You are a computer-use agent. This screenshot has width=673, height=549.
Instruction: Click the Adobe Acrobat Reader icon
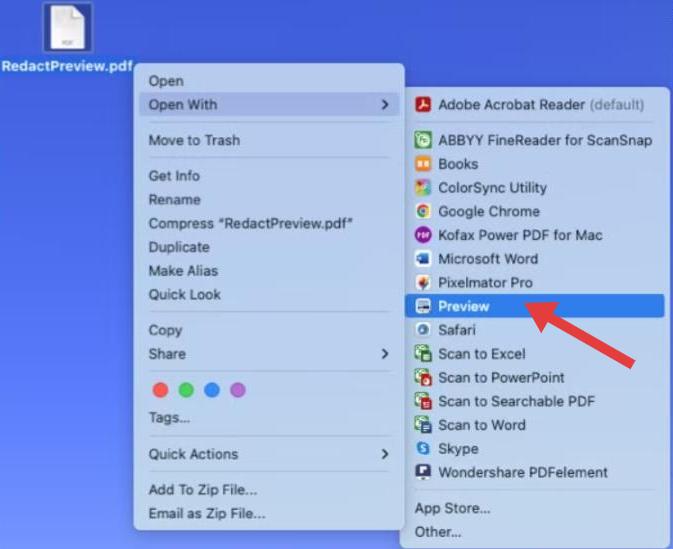[423, 105]
